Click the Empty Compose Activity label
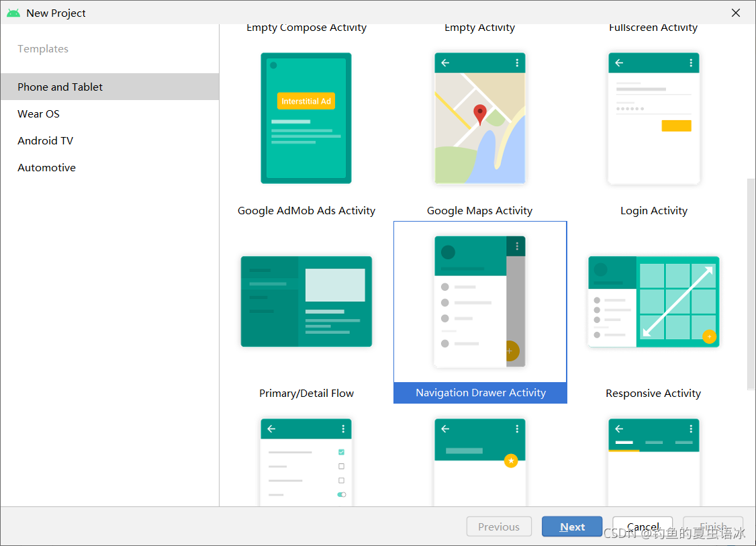This screenshot has width=756, height=546. click(x=307, y=28)
